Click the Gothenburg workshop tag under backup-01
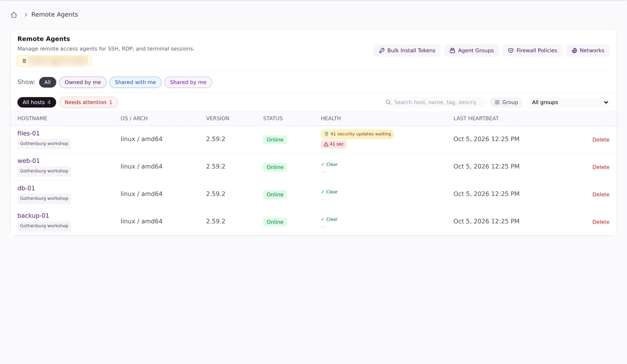Viewport: 627px width, 364px height. point(44,226)
